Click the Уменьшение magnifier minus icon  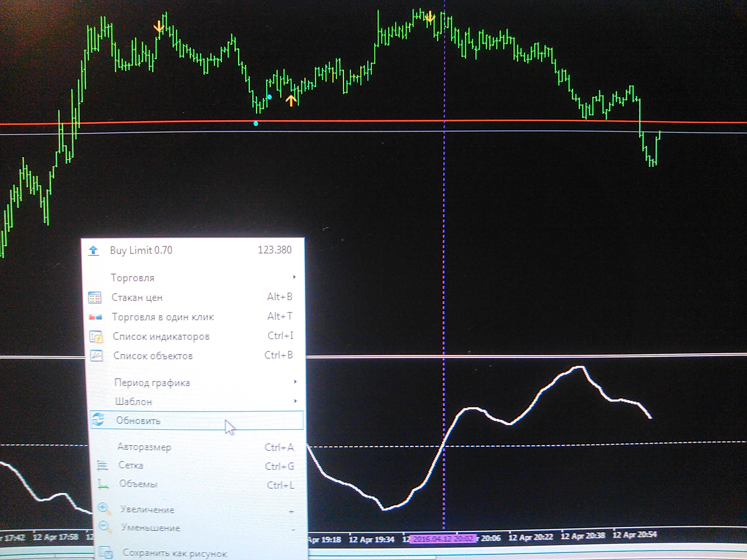point(105,527)
